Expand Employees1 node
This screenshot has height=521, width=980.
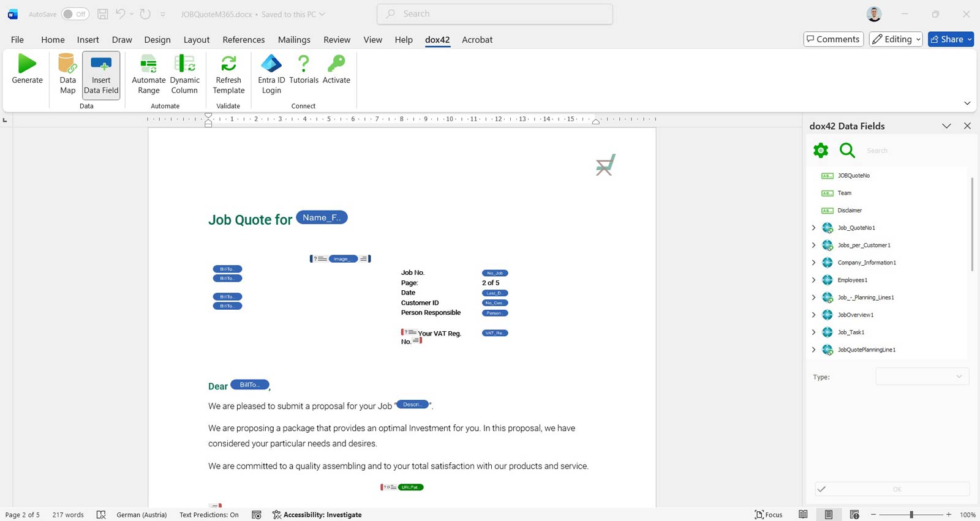click(813, 280)
